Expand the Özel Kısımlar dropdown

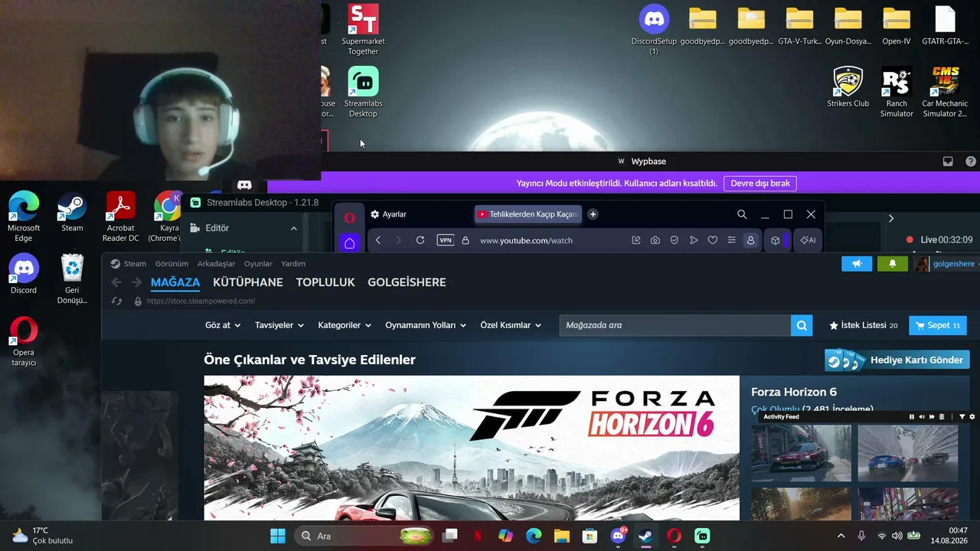511,325
